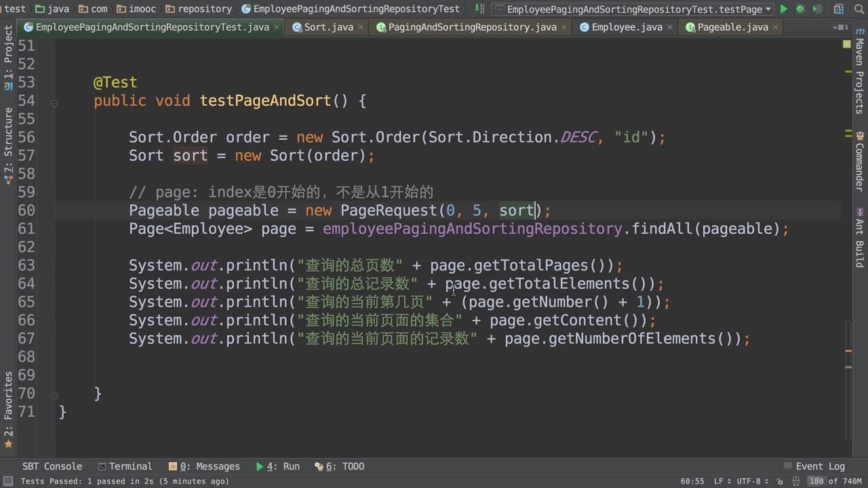Click 'PageRequest' constructor on line 60
The height and width of the screenshot is (488, 868).
(x=389, y=210)
